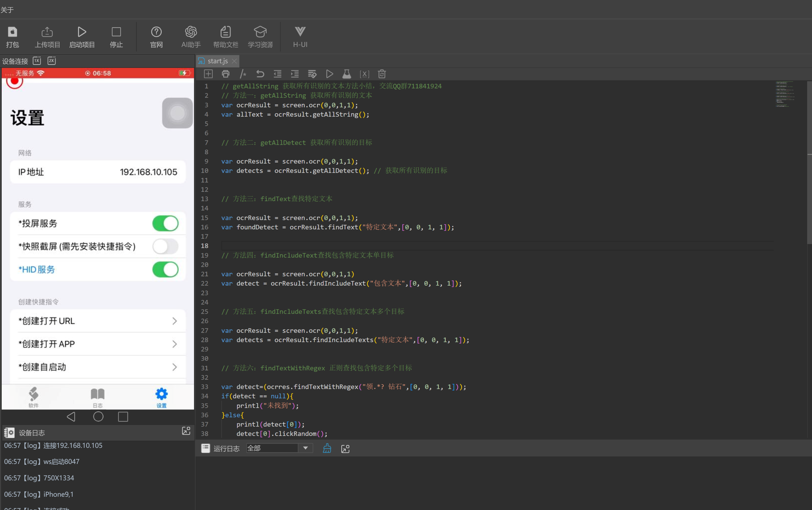This screenshot has width=812, height=510.
Task: Open the H-UI tool
Action: click(300, 37)
